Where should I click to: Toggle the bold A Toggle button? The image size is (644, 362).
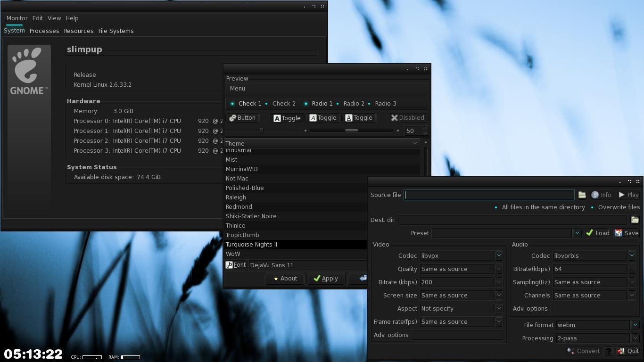pyautogui.click(x=287, y=118)
